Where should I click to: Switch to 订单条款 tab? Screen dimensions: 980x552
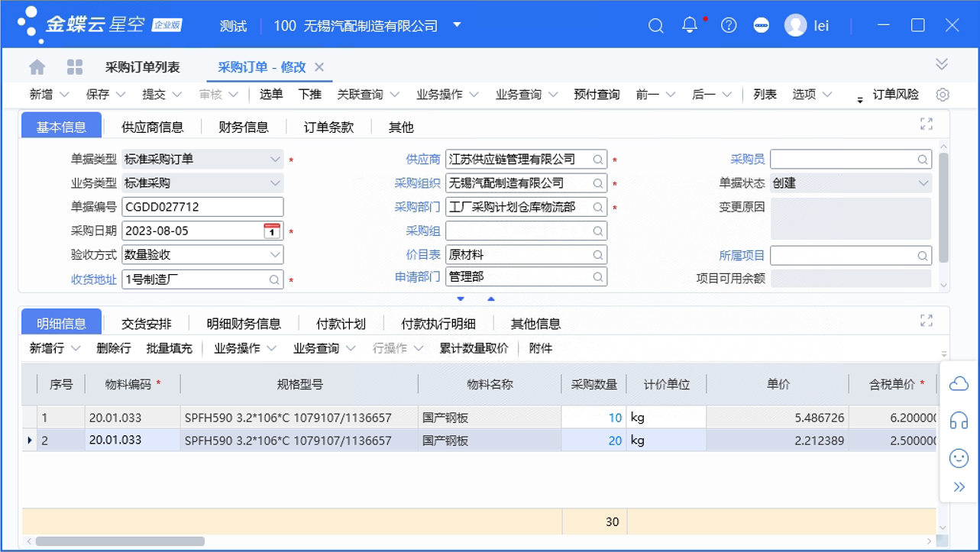(328, 128)
